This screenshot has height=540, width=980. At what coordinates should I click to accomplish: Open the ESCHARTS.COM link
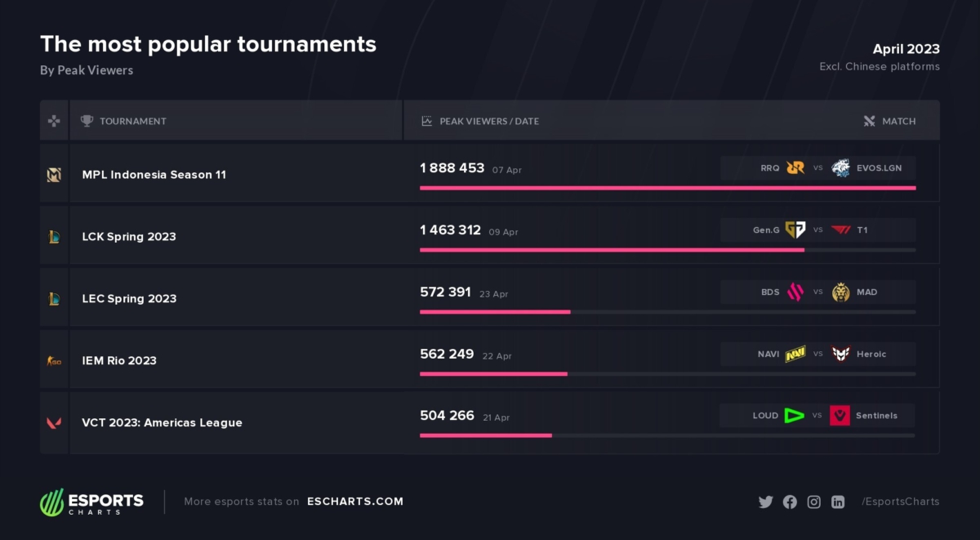(355, 502)
